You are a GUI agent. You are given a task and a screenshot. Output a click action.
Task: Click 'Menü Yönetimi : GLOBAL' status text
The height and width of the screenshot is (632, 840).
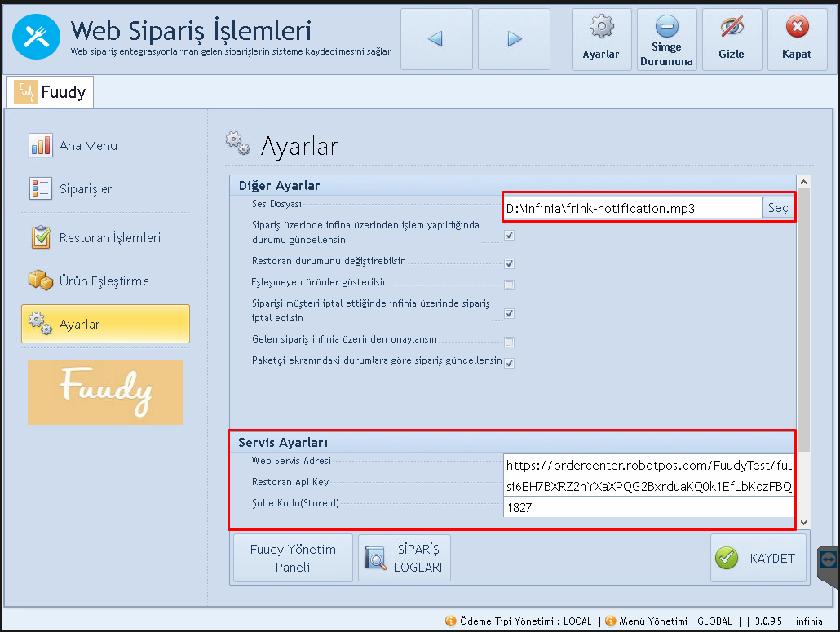pos(675,621)
